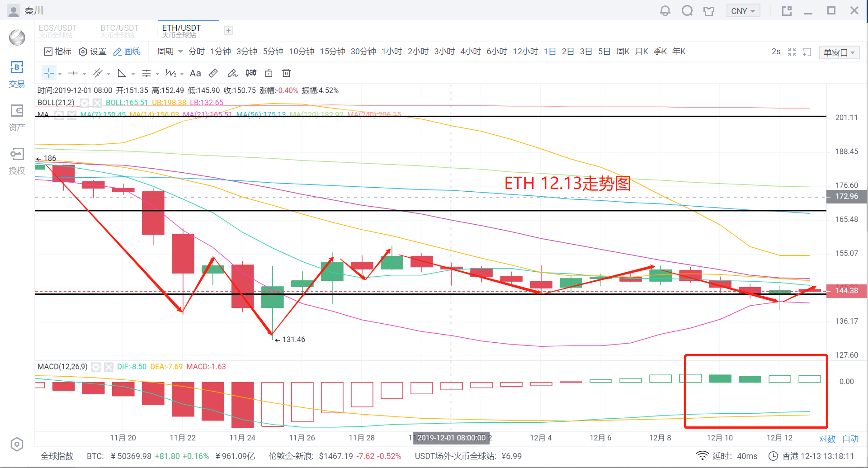This screenshot has width=868, height=468.
Task: Select the 分时 time-sharing period
Action: (x=196, y=52)
